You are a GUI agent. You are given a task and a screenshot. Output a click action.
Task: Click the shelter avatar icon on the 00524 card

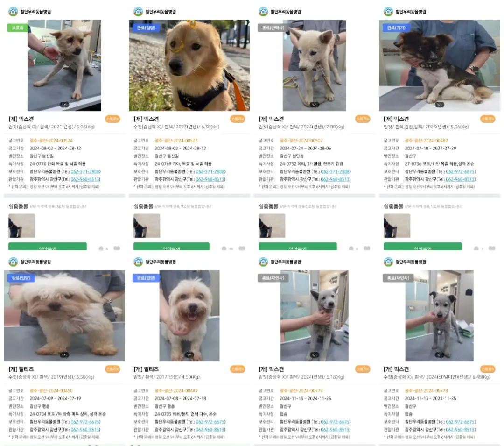click(13, 12)
